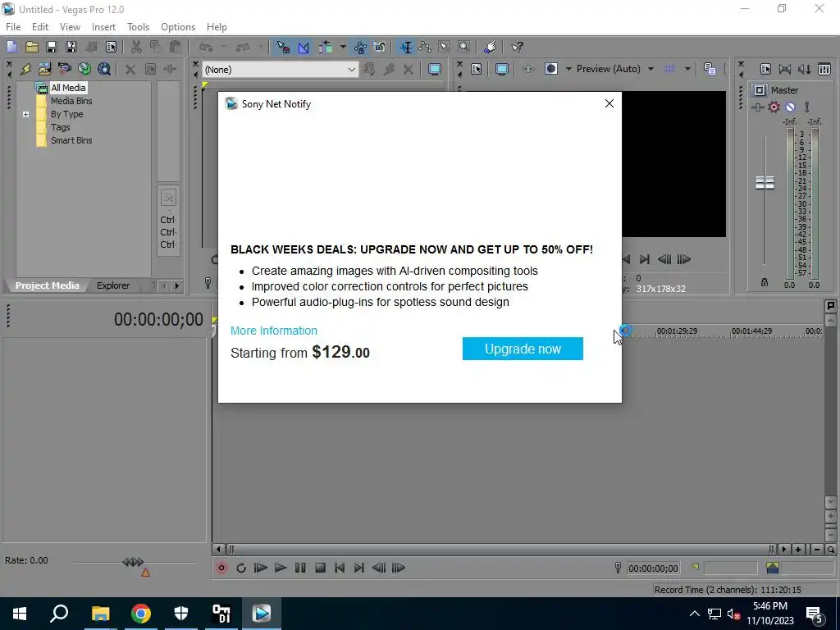Toggle Master bus Mute icon

coord(790,107)
